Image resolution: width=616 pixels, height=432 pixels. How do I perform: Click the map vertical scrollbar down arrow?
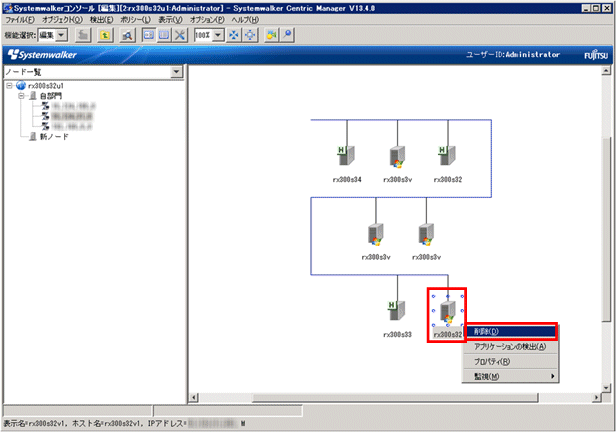(x=606, y=388)
